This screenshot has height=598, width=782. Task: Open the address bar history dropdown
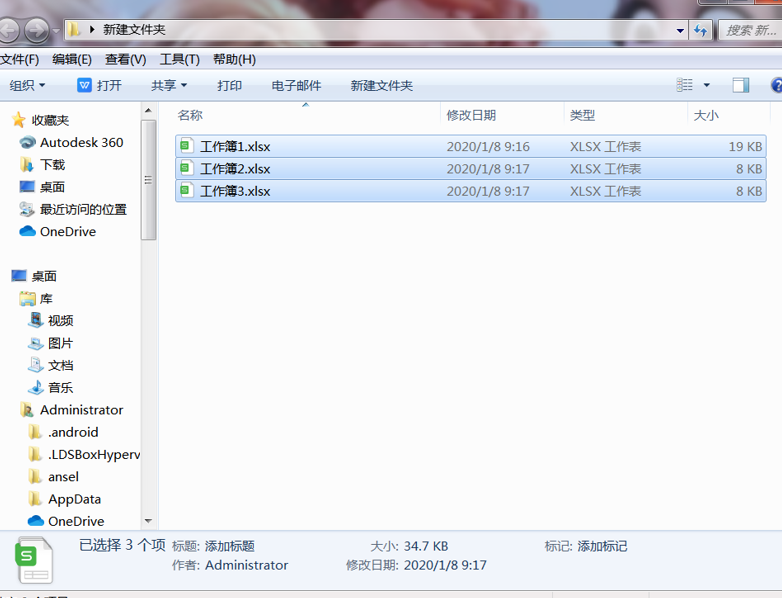[x=680, y=31]
